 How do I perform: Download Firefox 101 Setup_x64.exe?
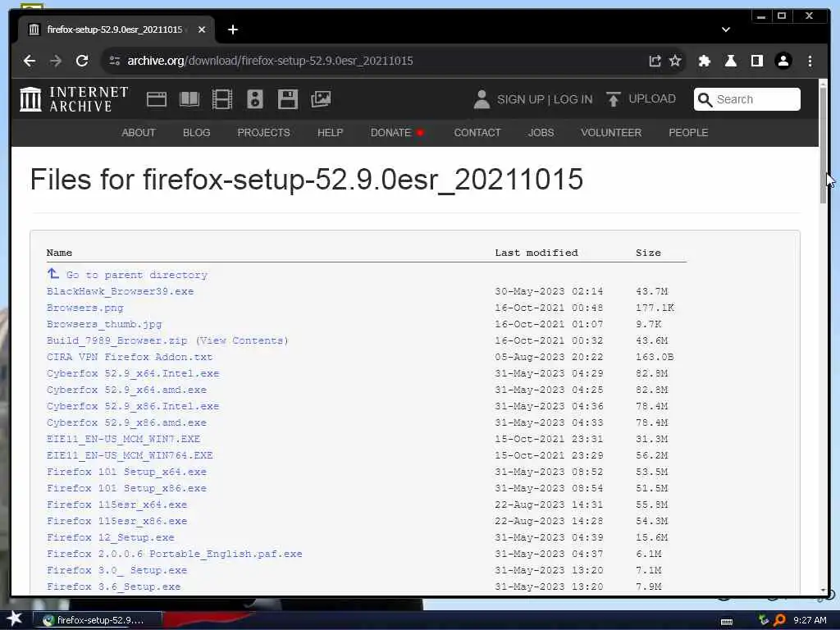click(126, 472)
